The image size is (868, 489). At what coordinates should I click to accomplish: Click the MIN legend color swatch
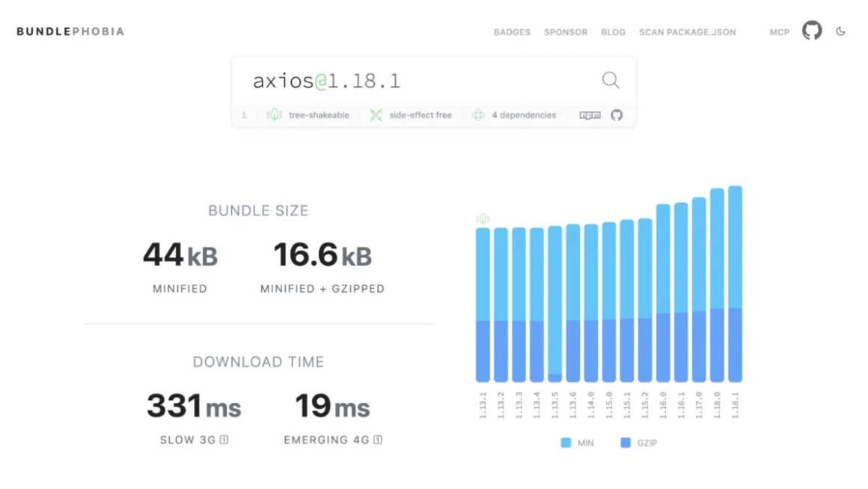[x=566, y=443]
